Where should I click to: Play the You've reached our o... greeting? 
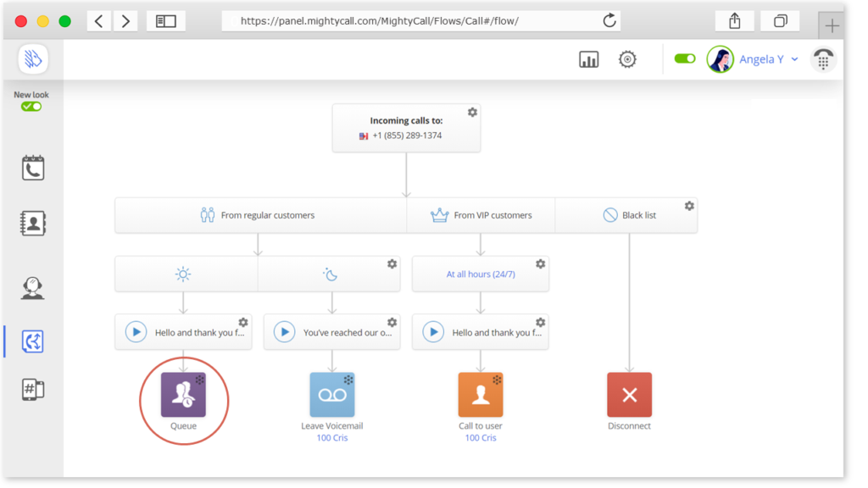click(285, 332)
